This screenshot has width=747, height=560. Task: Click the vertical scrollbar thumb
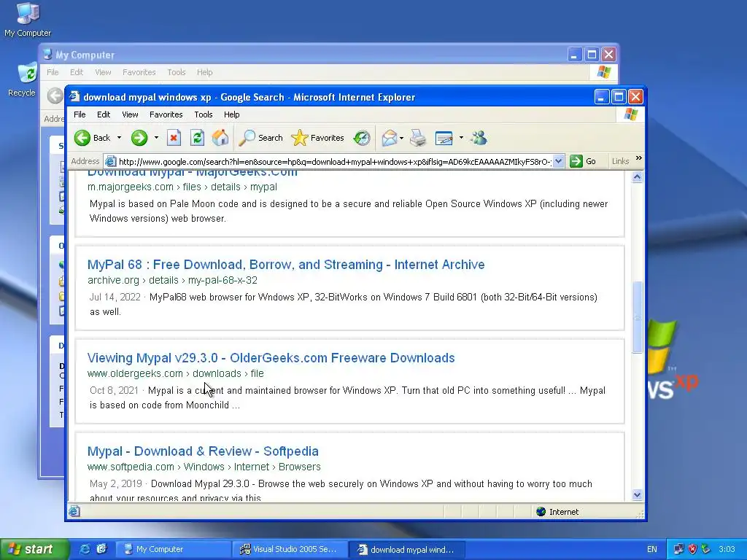pos(638,317)
